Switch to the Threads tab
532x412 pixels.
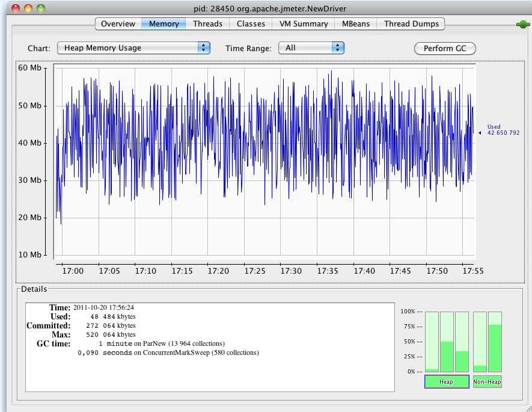tap(207, 24)
